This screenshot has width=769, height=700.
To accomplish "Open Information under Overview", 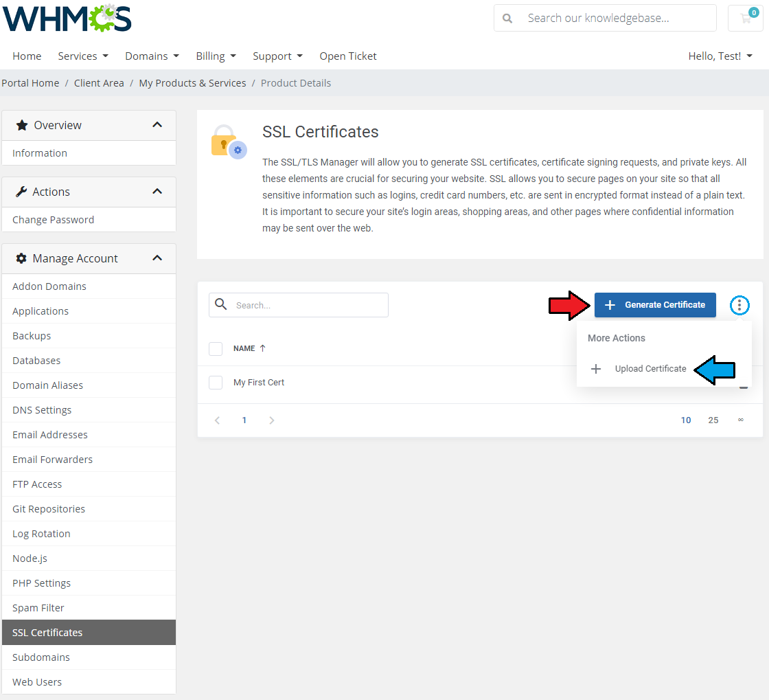I will tap(89, 153).
